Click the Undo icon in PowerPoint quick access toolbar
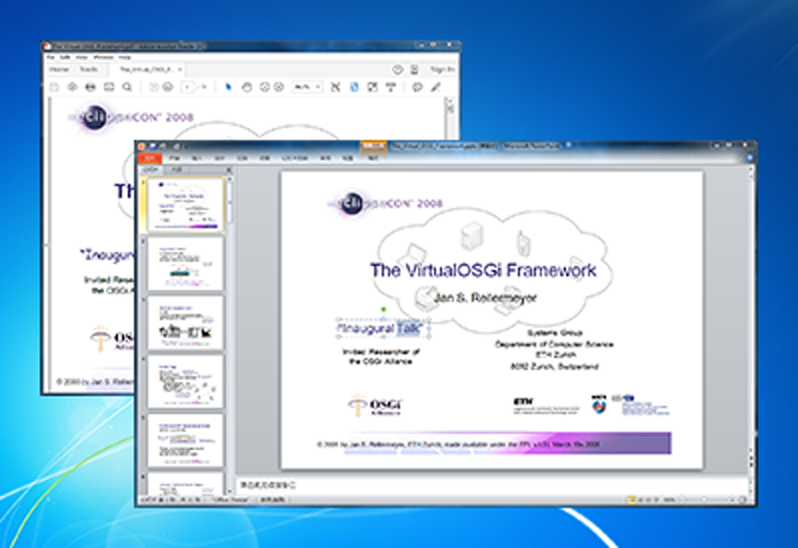Screen dimensions: 798x548 [163, 146]
